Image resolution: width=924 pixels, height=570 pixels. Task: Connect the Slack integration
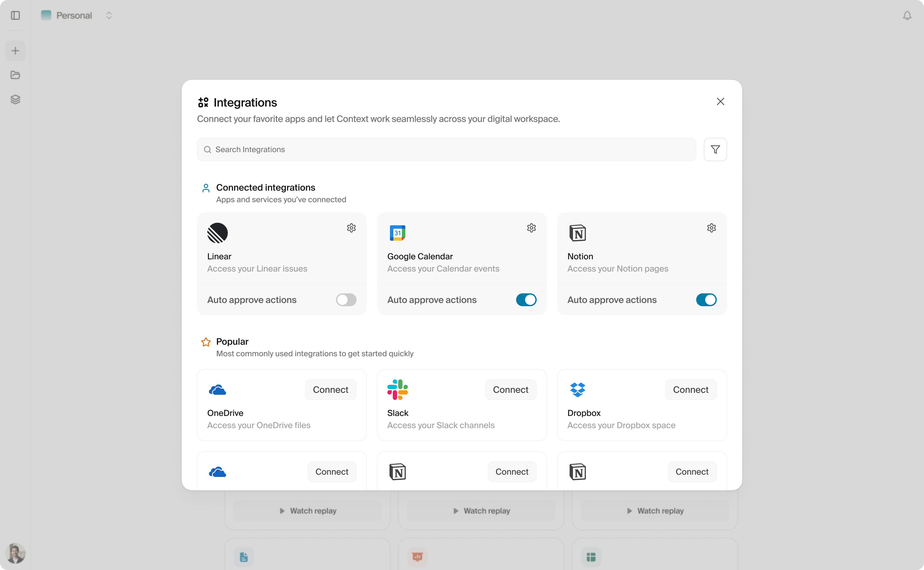[x=511, y=389]
